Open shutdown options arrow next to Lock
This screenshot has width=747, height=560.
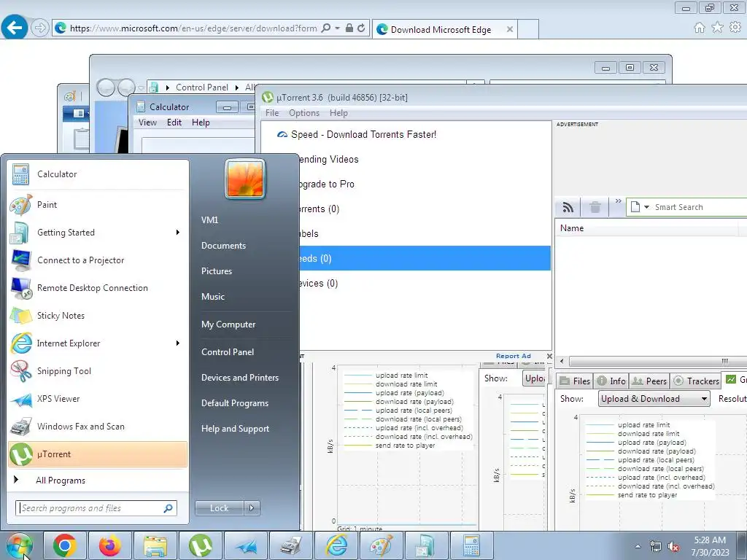pos(252,508)
